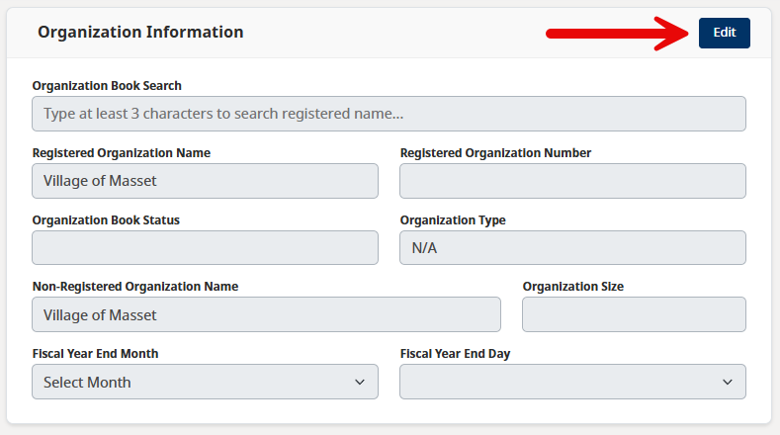This screenshot has width=780, height=435.
Task: Click the Registered Organization Number label
Action: coord(495,153)
